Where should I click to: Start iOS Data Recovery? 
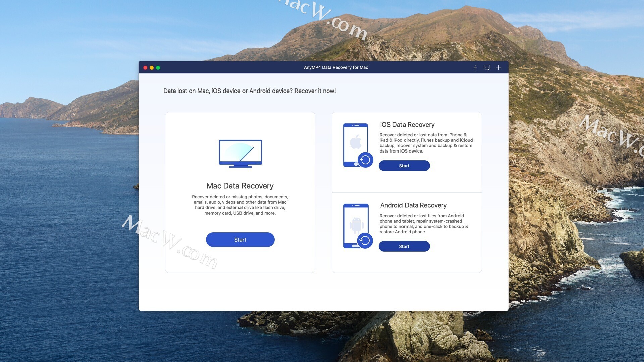(404, 166)
